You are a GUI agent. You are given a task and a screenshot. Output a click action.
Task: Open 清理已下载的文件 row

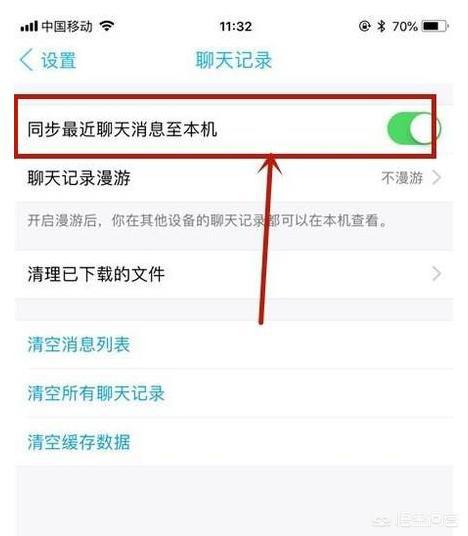tap(234, 274)
